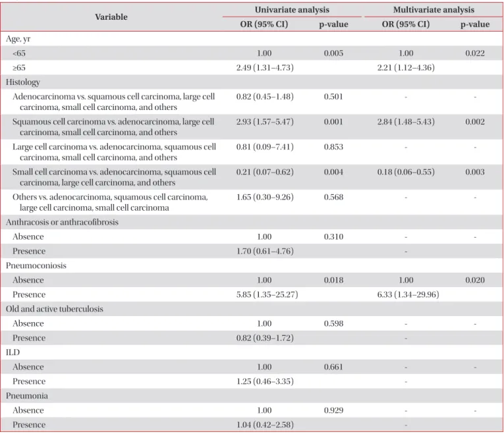The image size is (504, 434).
Task: Click the row starting "Adenocarcinoma vs. squamous cell"
Action: (x=113, y=102)
